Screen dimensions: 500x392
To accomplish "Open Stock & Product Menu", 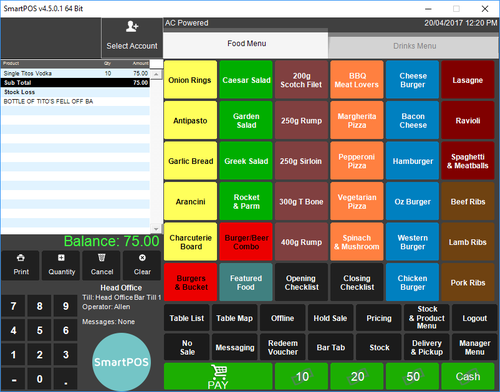I will point(427,318).
